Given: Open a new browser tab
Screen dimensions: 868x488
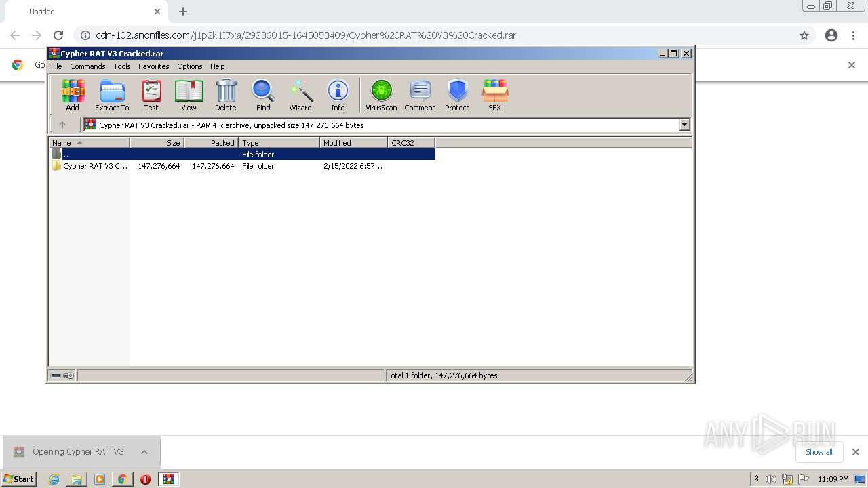Looking at the screenshot, I should point(183,12).
